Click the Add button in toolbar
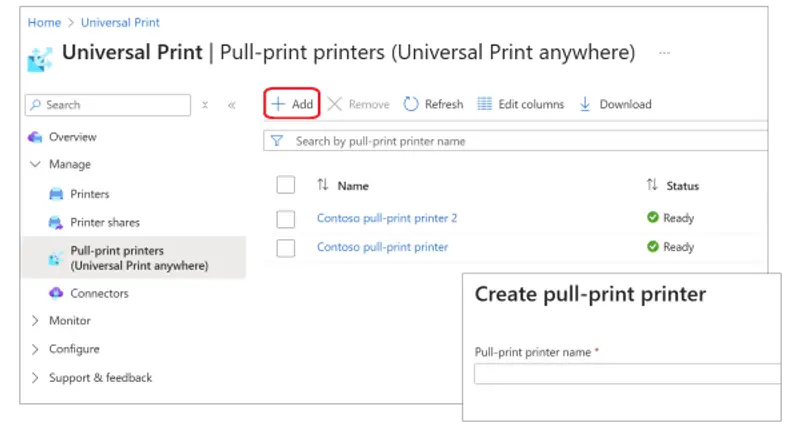800x427 pixels. pyautogui.click(x=292, y=104)
